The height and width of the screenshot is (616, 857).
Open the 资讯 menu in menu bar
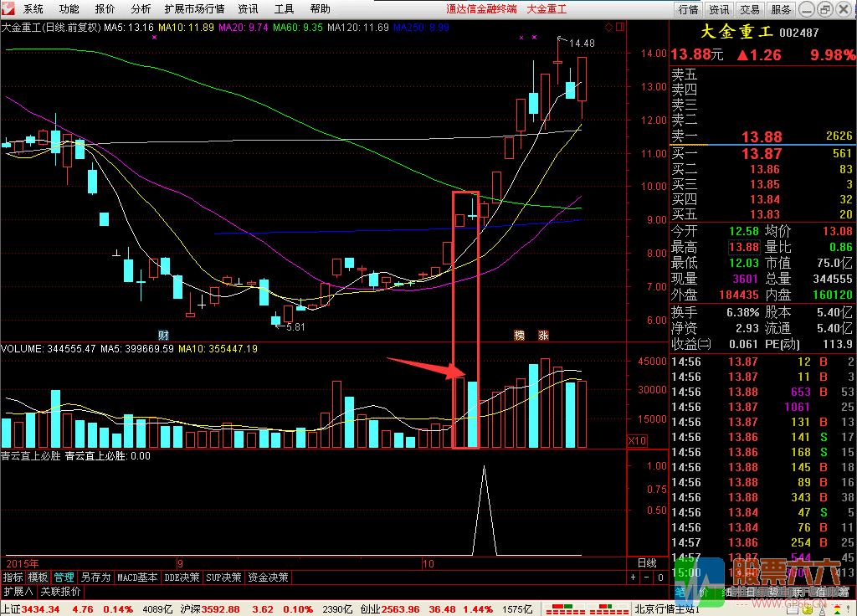(x=248, y=8)
